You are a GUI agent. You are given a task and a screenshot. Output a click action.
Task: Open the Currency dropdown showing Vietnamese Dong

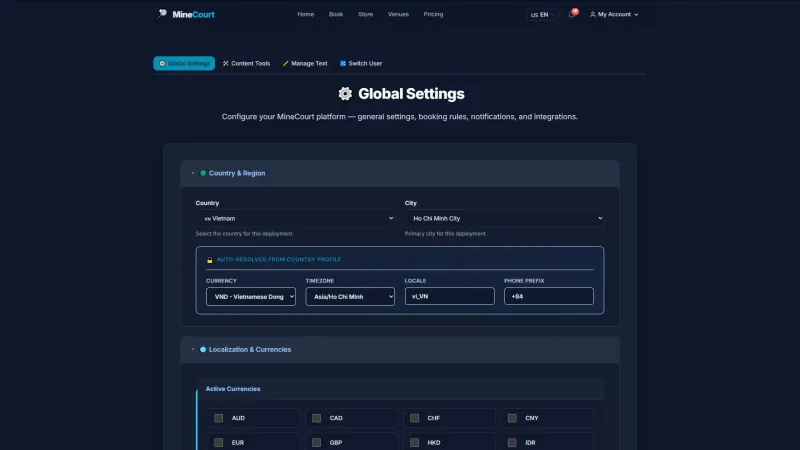tap(251, 296)
